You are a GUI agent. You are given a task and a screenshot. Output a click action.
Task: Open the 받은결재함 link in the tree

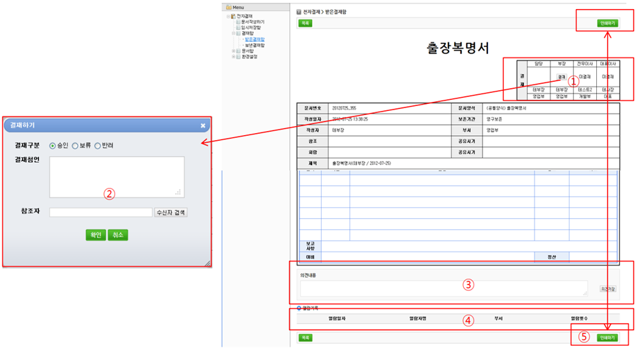pos(254,40)
